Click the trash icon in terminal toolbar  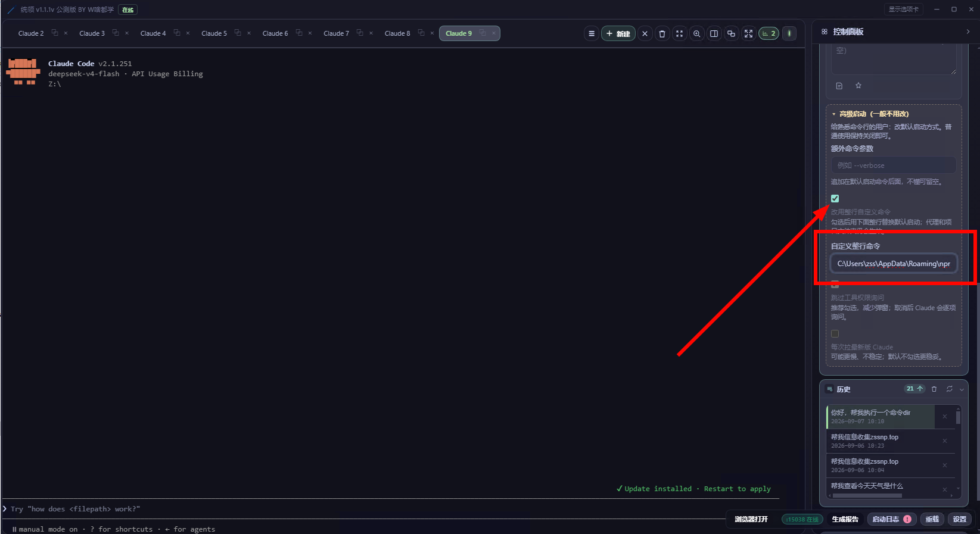662,34
